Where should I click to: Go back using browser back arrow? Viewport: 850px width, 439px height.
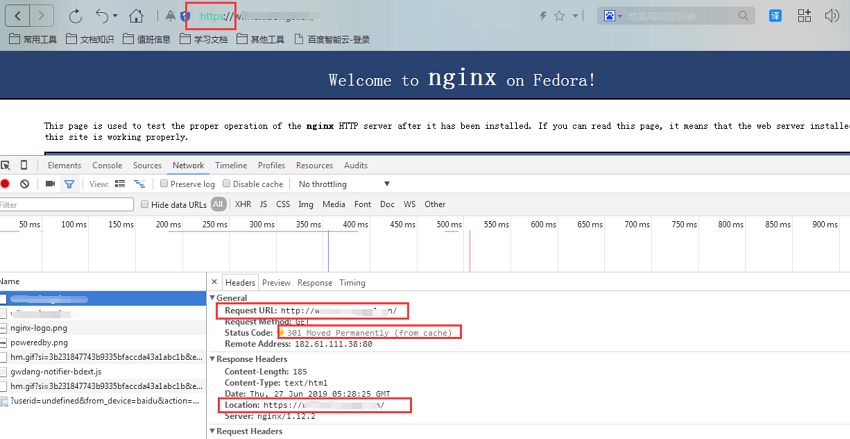[x=17, y=16]
